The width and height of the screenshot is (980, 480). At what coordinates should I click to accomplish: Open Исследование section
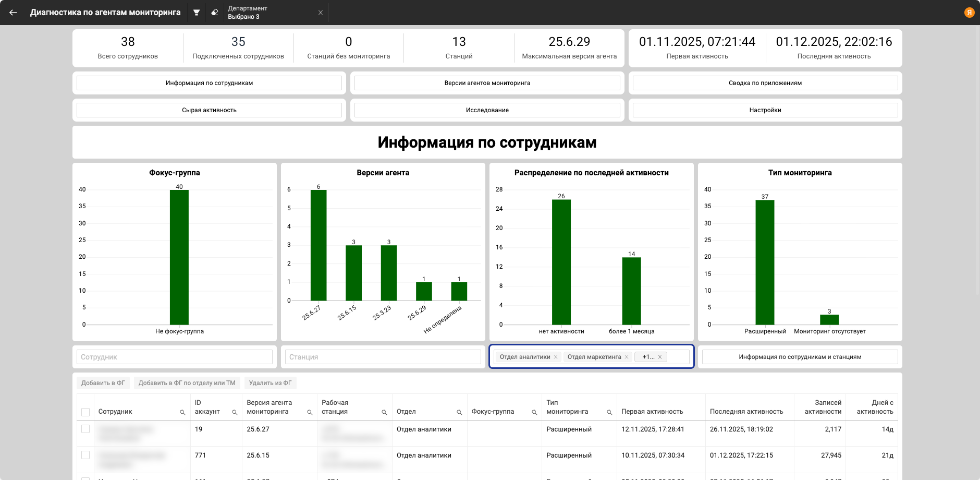tap(487, 110)
